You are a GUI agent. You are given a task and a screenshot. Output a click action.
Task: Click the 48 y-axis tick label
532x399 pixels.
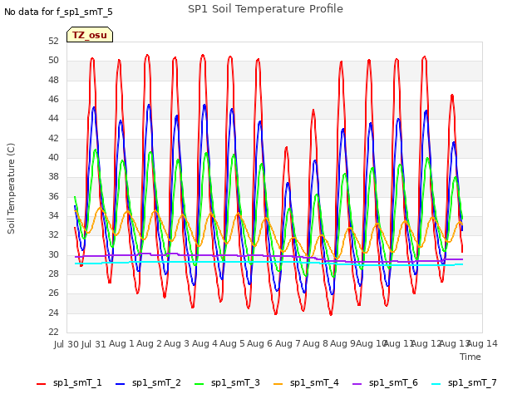(x=53, y=80)
